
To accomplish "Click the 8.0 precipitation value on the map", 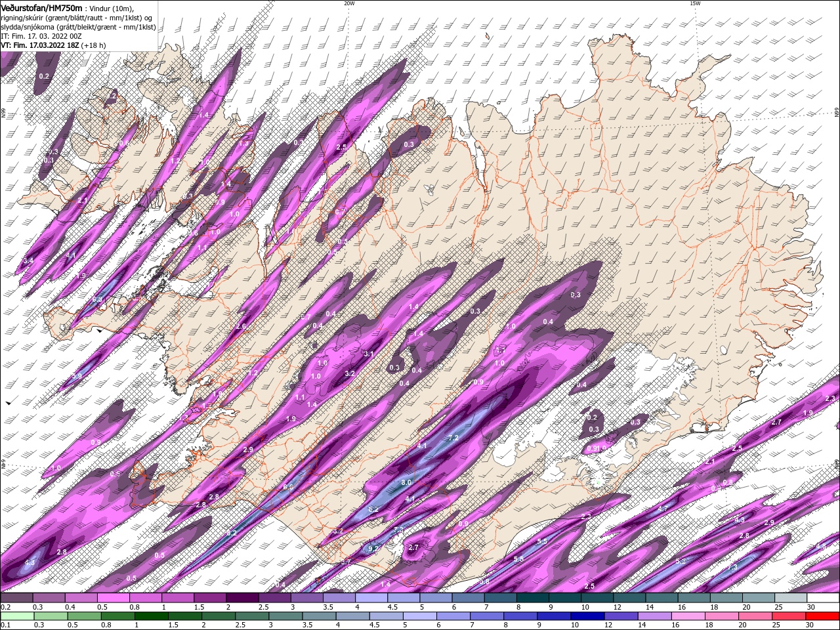I will coord(406,482).
